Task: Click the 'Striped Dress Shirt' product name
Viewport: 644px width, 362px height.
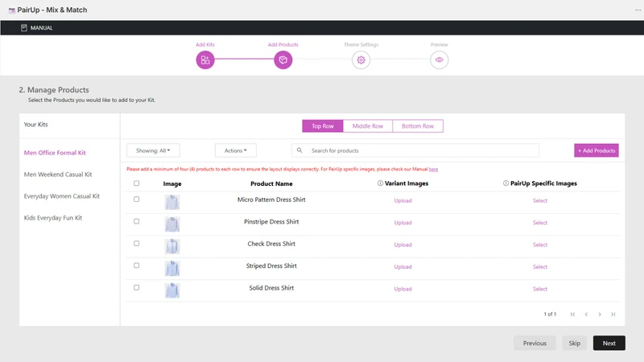Action: (x=271, y=266)
